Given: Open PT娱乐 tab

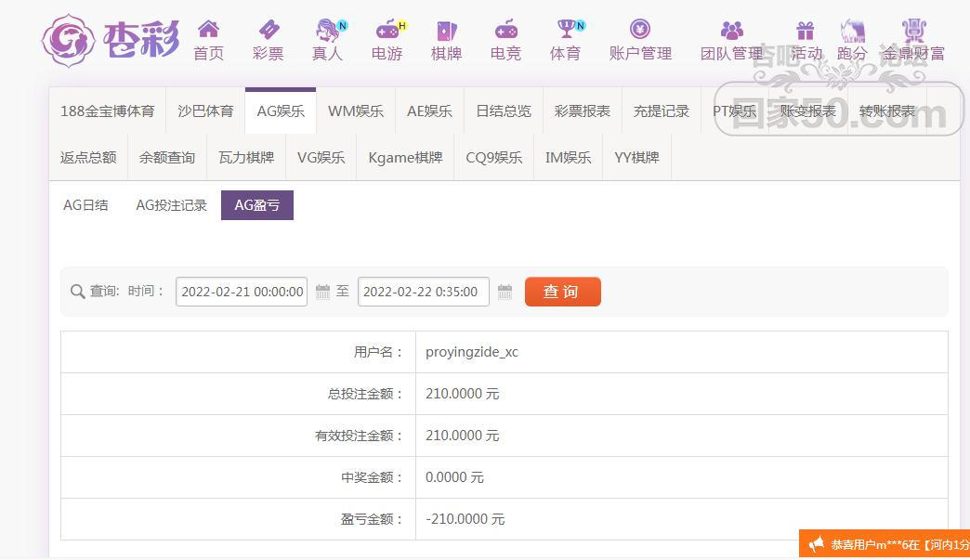Looking at the screenshot, I should (734, 111).
